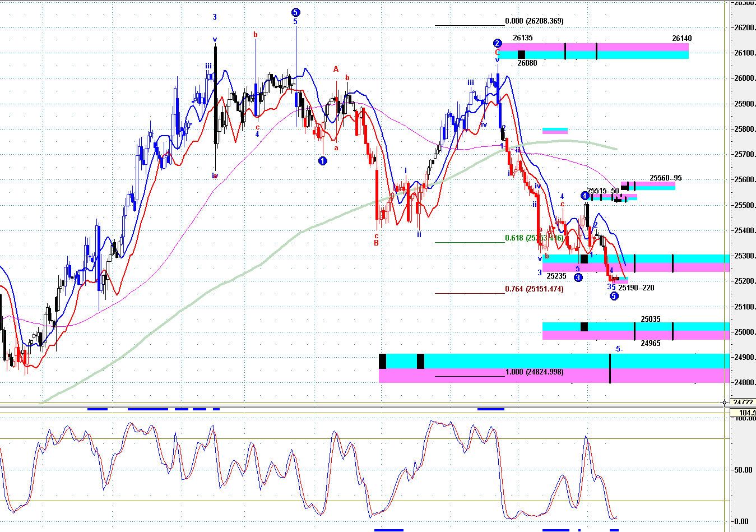Click the 26080 price annotation
This screenshot has height=532, width=756.
(527, 63)
